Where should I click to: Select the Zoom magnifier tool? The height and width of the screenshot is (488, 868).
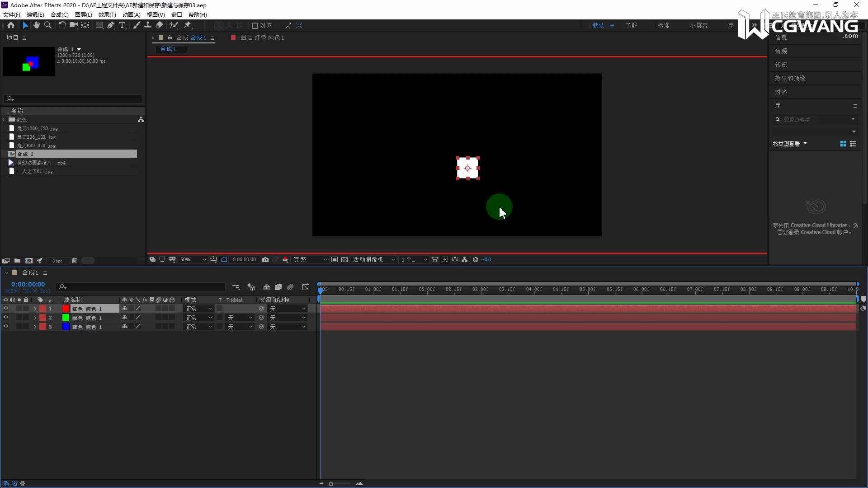[x=48, y=25]
